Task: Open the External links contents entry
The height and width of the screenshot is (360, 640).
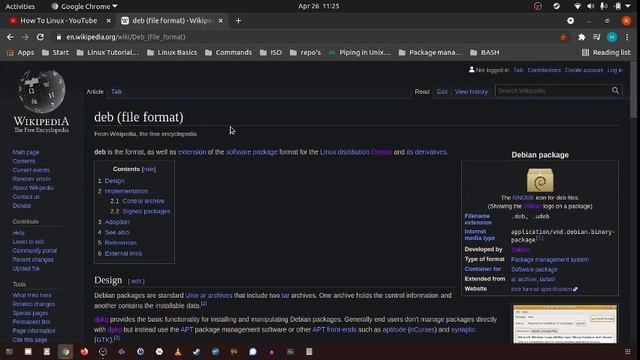Action: tap(123, 253)
